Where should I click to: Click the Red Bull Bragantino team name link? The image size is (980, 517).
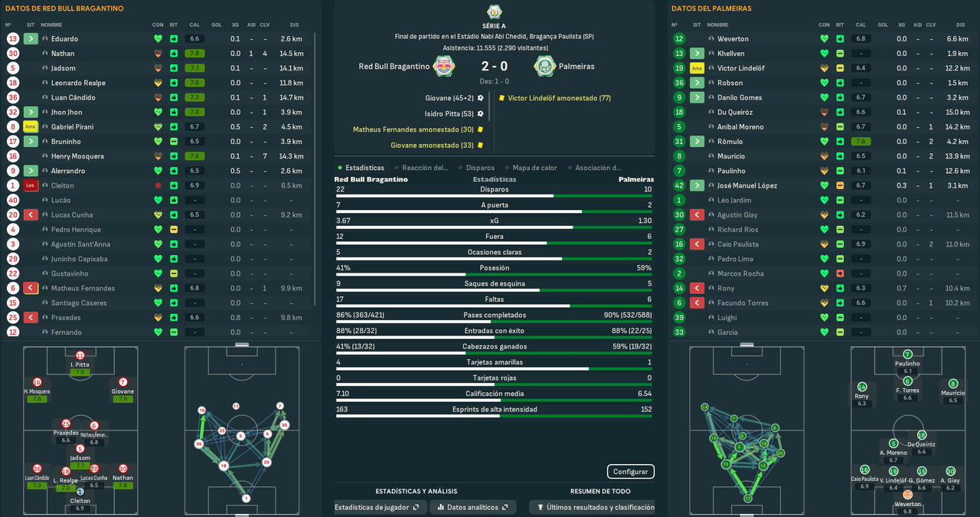point(394,67)
